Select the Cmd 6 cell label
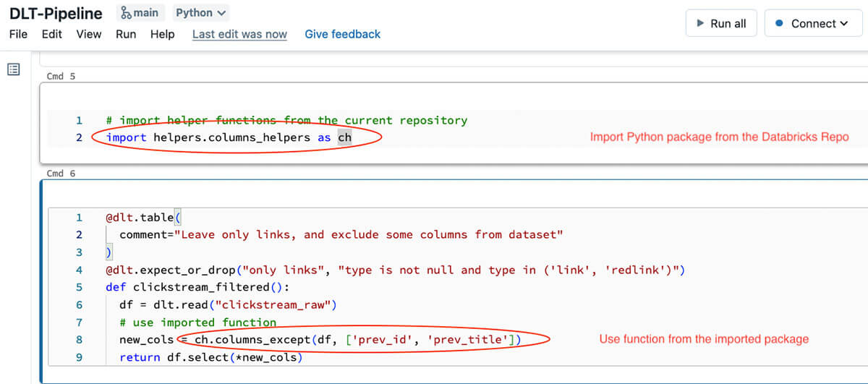Image resolution: width=868 pixels, height=384 pixels. click(x=61, y=174)
